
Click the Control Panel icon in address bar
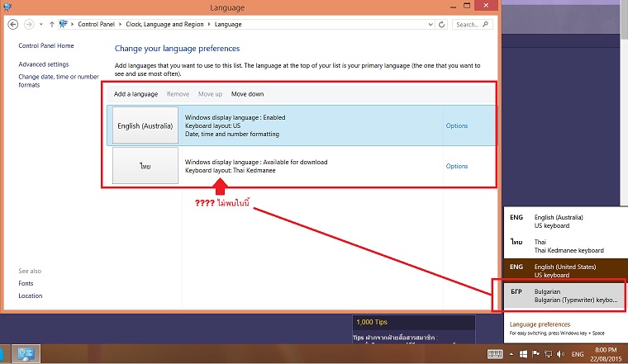64,24
